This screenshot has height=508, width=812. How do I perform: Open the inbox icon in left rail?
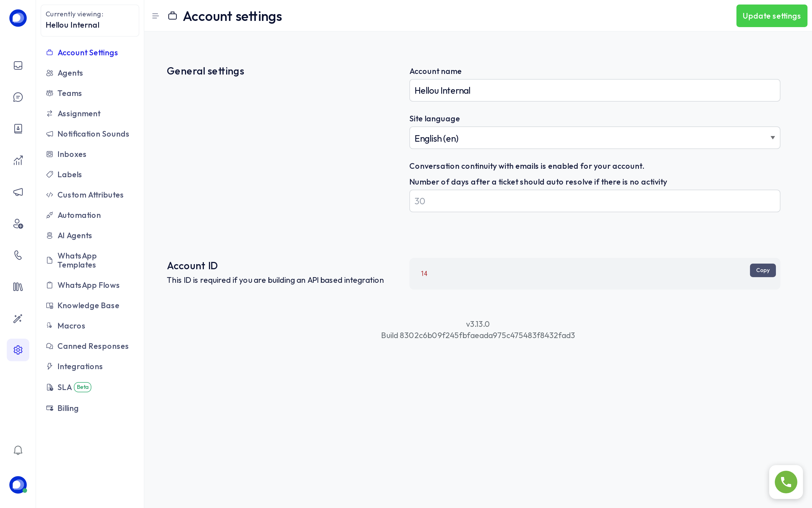coord(18,65)
